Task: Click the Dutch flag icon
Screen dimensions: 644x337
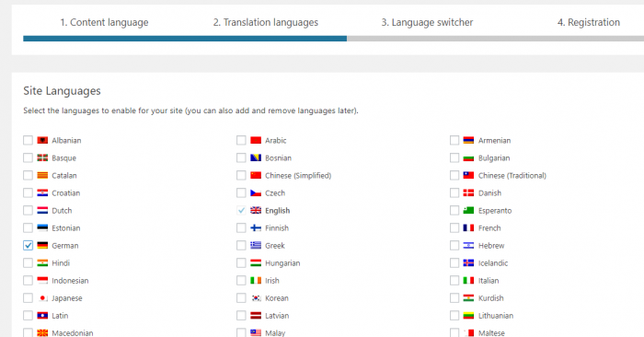Action: click(42, 211)
